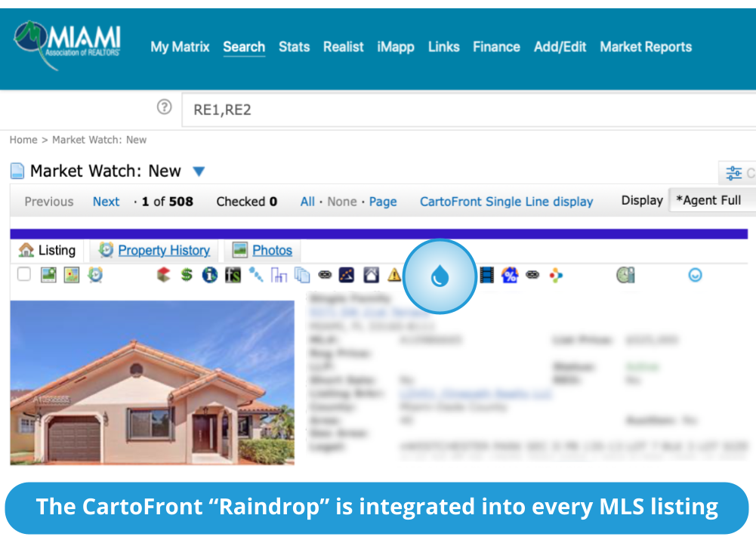Open the blue bar chart icon

pos(279,275)
